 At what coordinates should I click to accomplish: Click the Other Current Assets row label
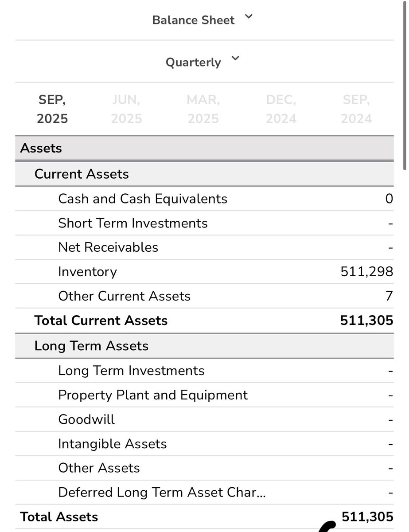125,296
